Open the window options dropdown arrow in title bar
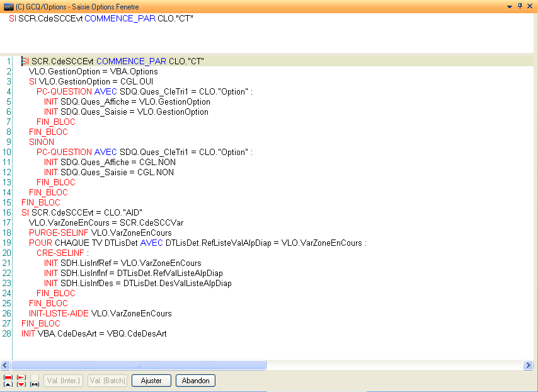The image size is (538, 392). click(509, 6)
